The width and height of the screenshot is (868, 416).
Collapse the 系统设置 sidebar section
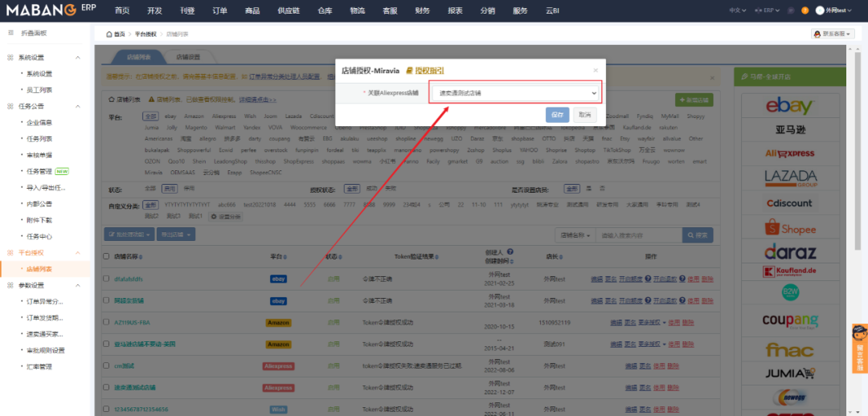[78, 58]
